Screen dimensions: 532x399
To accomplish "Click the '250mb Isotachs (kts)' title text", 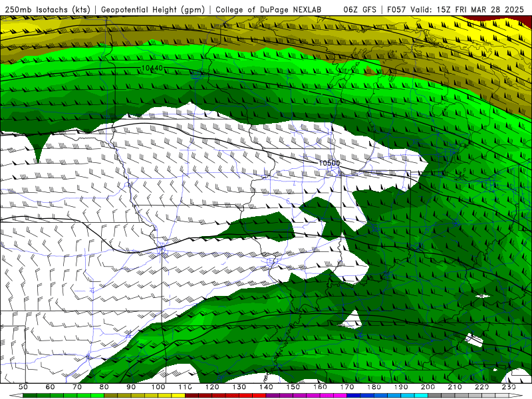I will [48, 9].
